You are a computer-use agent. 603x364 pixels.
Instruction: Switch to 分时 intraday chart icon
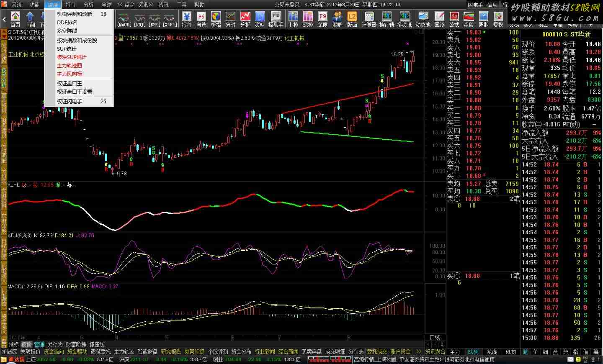pos(231,19)
